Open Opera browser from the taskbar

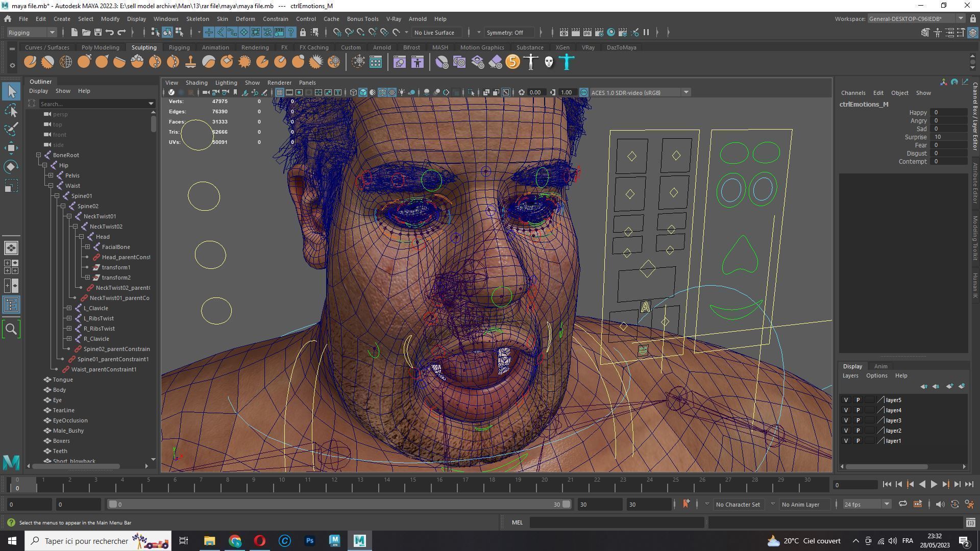260,541
